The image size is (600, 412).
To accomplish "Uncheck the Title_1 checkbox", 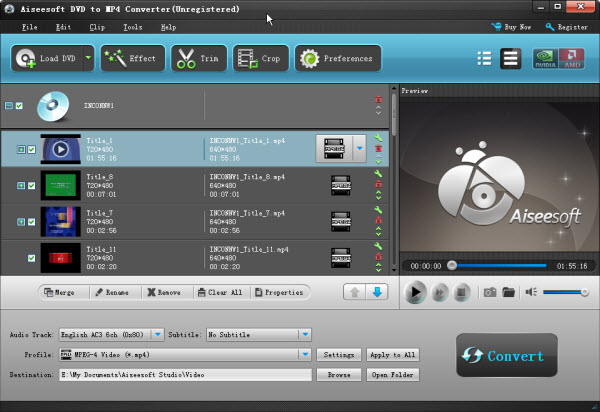I will coord(31,150).
